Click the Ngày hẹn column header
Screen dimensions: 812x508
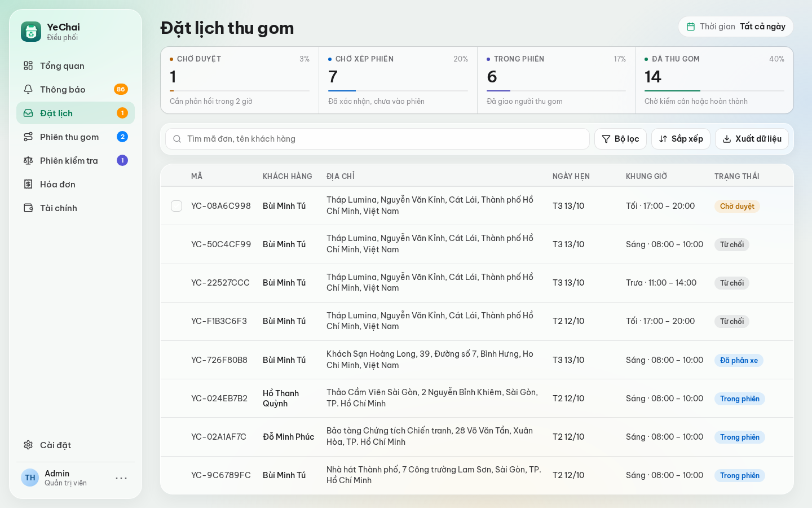click(571, 176)
